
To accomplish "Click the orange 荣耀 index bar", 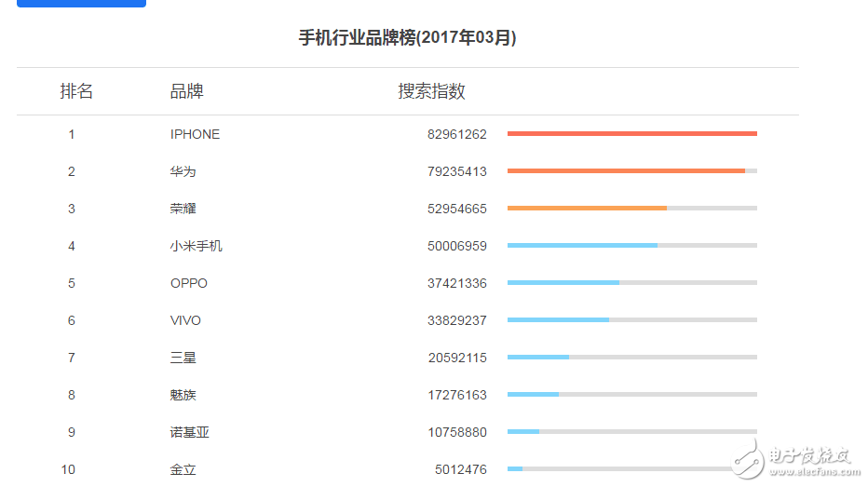I will pyautogui.click(x=588, y=208).
